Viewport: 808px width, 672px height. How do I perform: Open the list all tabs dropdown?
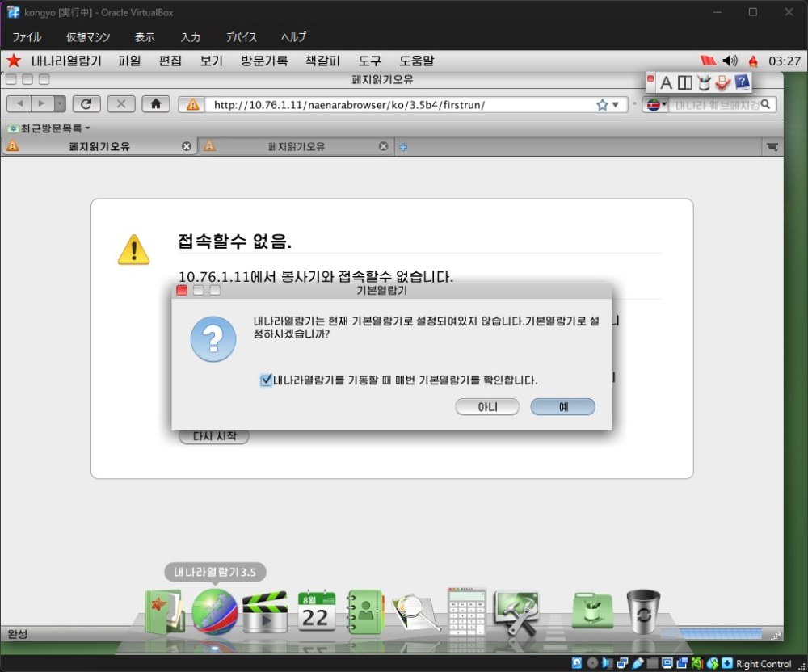tap(772, 147)
